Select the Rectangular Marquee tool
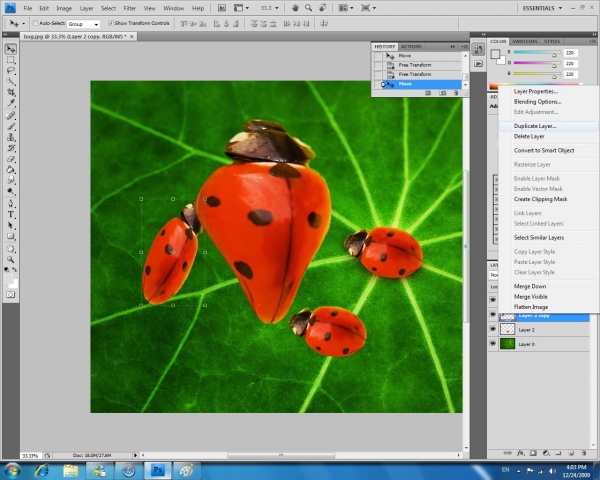The width and height of the screenshot is (600, 480). [x=11, y=60]
